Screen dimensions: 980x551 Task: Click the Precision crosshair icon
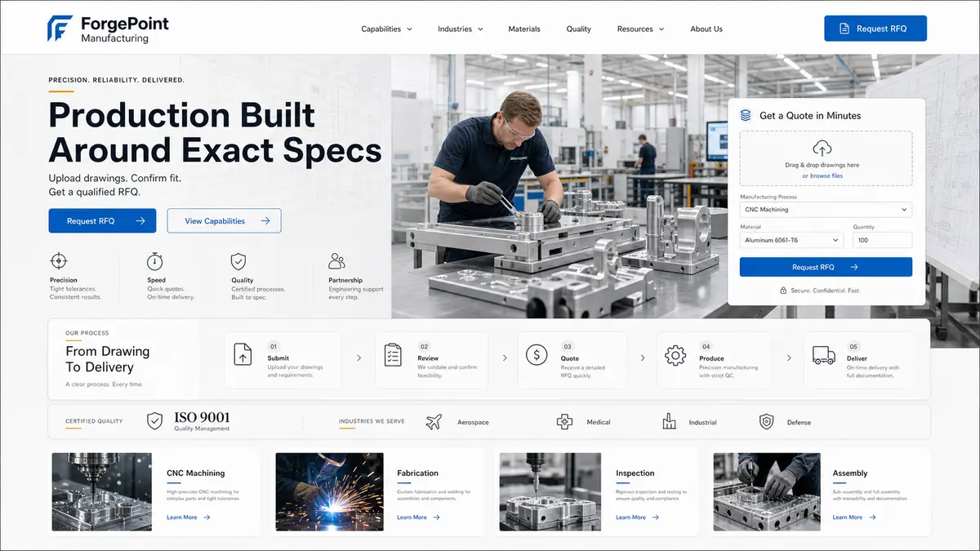58,261
